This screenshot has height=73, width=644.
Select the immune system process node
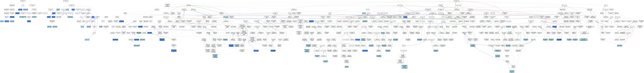pyautogui.click(x=275, y=13)
